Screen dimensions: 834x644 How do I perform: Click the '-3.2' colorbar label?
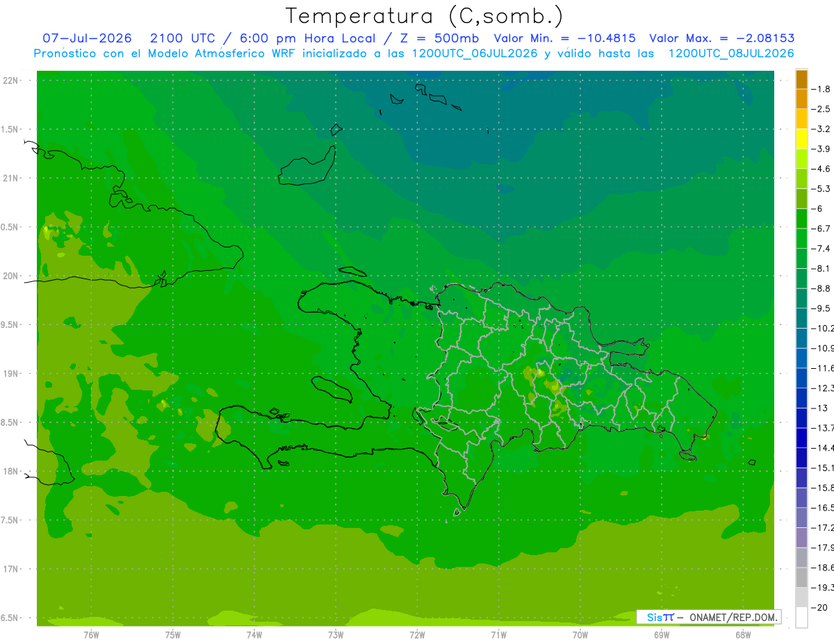[x=821, y=129]
